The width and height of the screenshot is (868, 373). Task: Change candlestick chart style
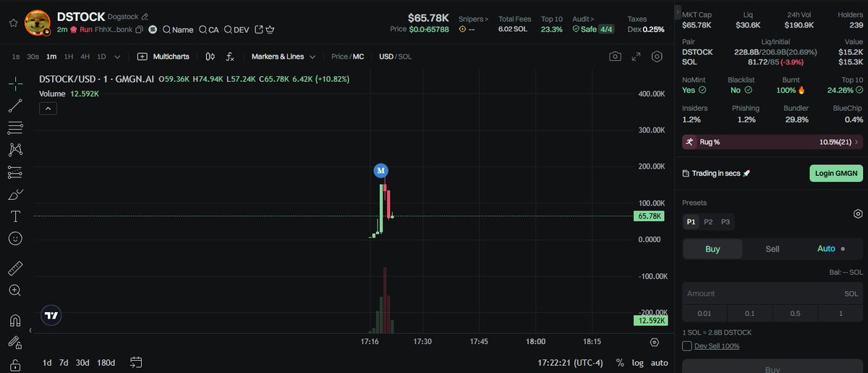pyautogui.click(x=210, y=56)
